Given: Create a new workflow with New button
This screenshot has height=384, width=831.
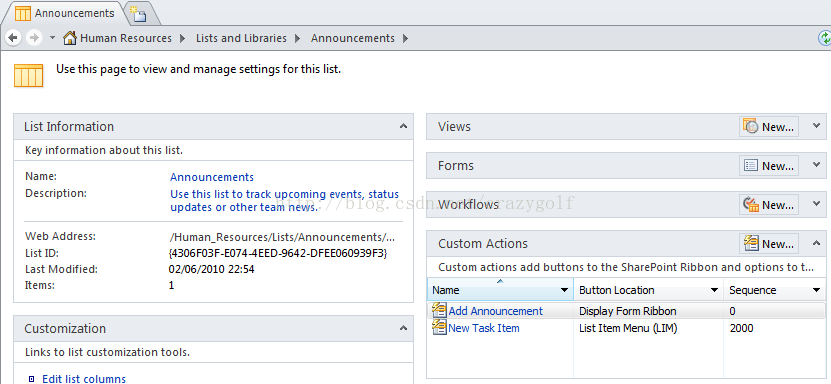Looking at the screenshot, I should [x=769, y=204].
